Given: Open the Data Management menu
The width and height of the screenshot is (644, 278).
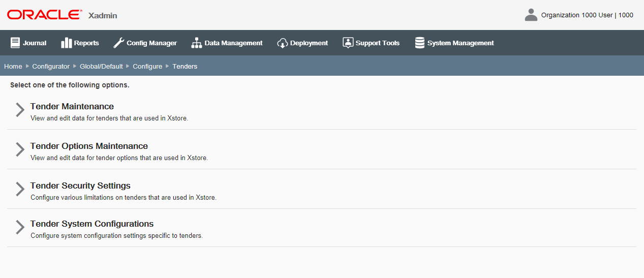Looking at the screenshot, I should pos(227,43).
